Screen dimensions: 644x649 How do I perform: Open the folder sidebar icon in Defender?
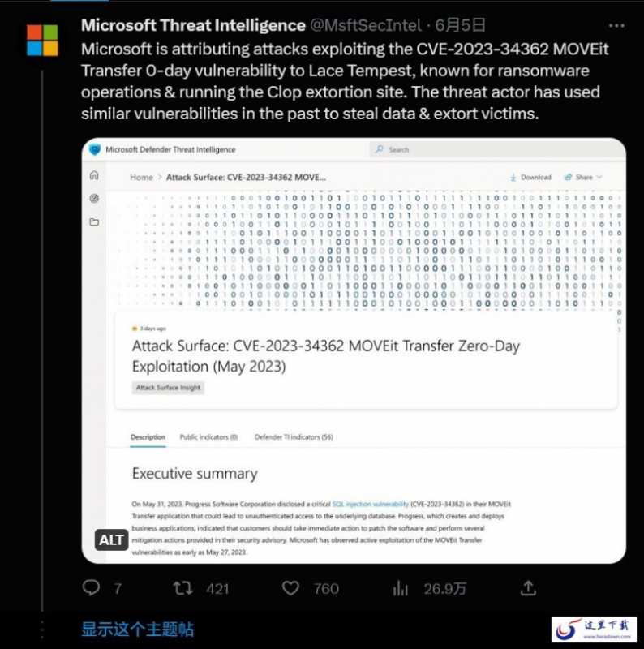[x=94, y=221]
